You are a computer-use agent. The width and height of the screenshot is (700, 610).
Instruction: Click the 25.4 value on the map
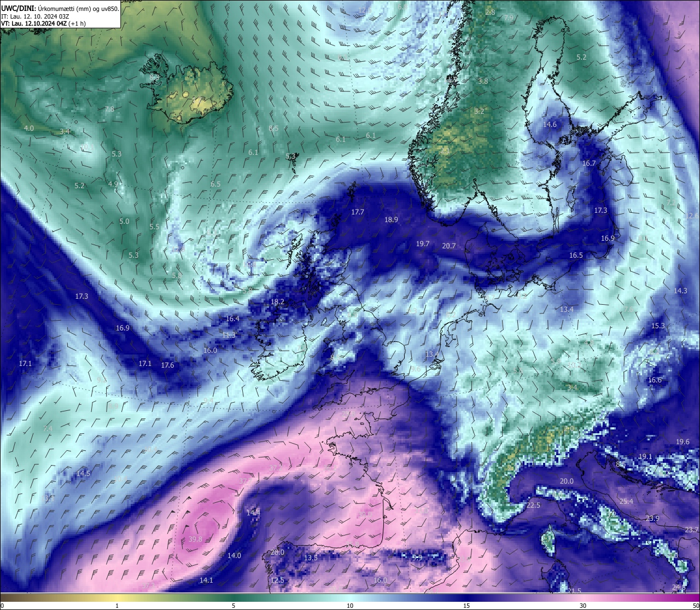[x=626, y=501]
